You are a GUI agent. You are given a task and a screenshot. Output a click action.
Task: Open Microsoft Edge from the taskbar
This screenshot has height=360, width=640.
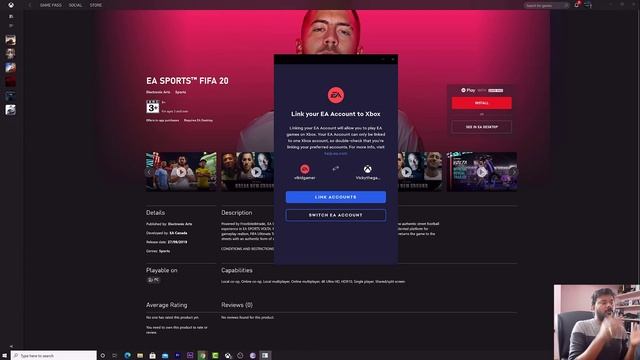(127, 356)
